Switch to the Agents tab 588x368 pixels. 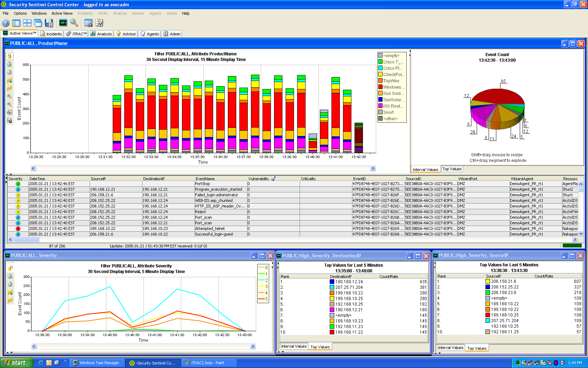tap(150, 34)
